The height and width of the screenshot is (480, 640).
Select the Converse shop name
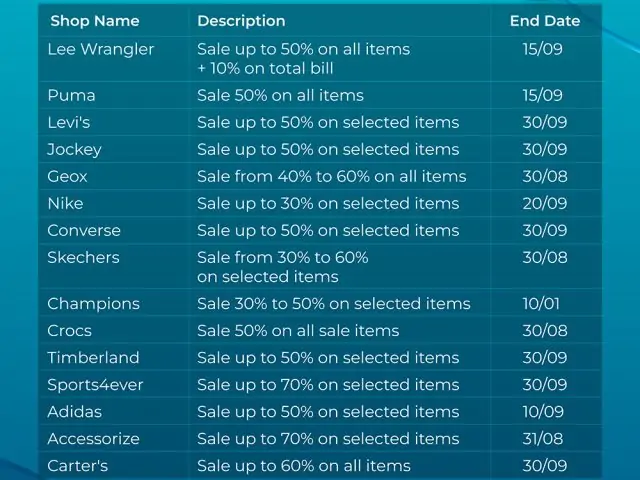84,230
